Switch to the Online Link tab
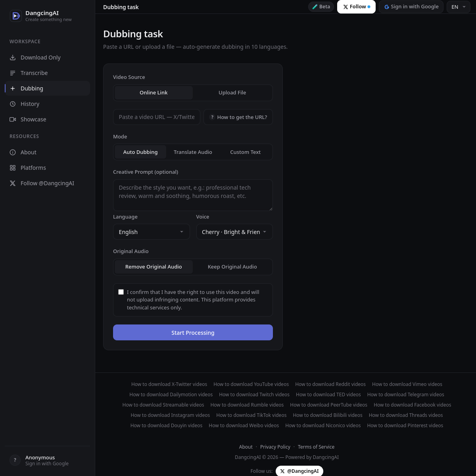This screenshot has height=476, width=476. pyautogui.click(x=154, y=93)
